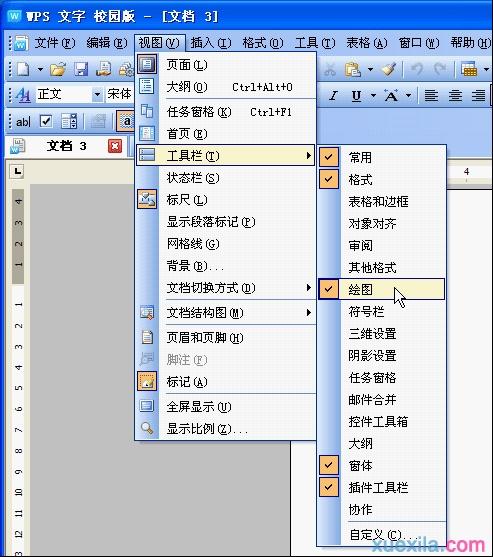Screen dimensions: 493x557
Task: Apply underline with the U icon
Action: click(356, 95)
